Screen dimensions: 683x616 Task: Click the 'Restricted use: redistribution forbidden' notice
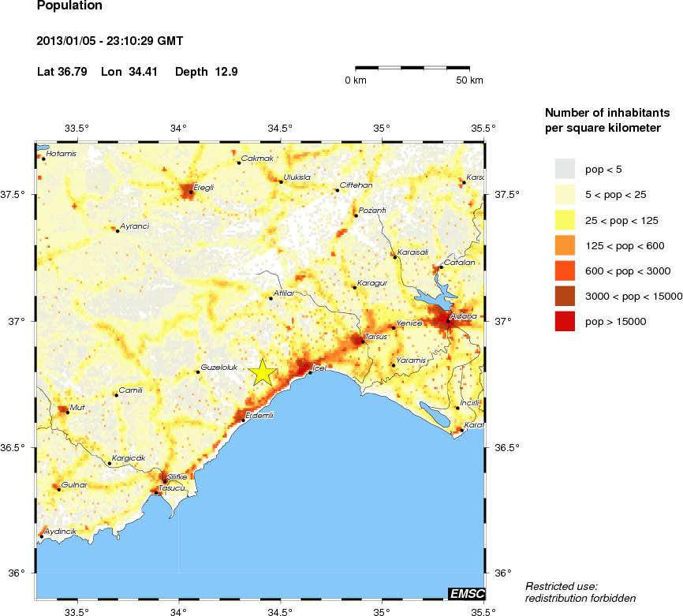click(580, 592)
